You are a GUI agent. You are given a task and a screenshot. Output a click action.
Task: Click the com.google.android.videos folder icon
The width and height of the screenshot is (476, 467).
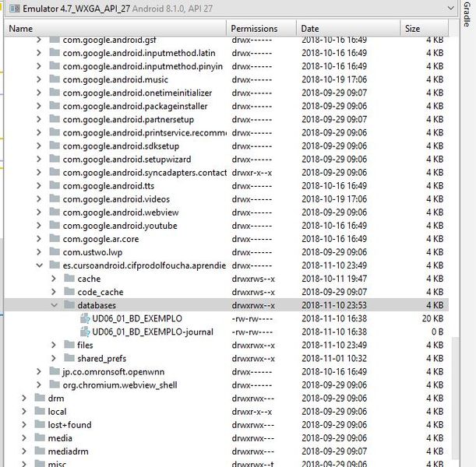point(55,198)
